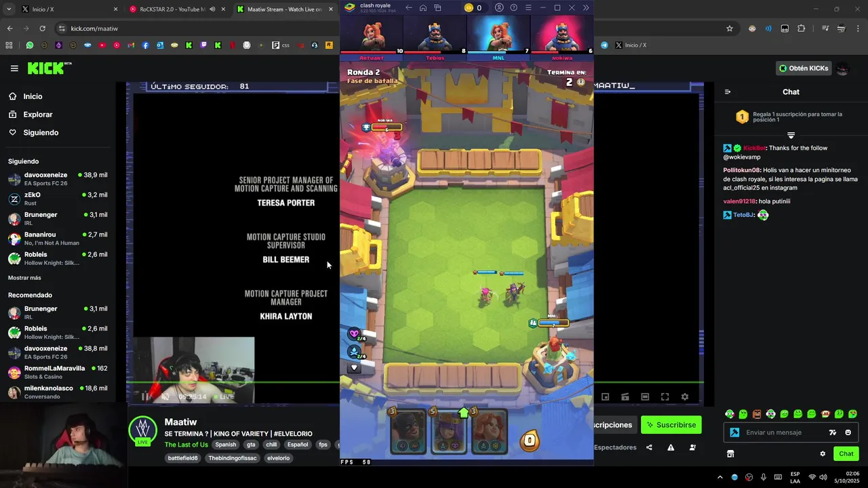868x488 pixels.
Task: Open zEkO channel in following list
Action: 58,199
